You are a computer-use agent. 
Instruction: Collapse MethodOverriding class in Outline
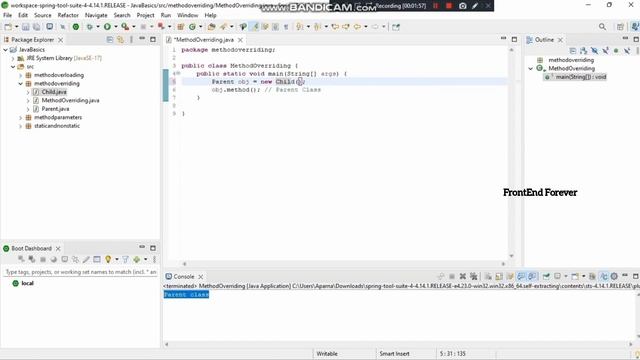point(531,69)
